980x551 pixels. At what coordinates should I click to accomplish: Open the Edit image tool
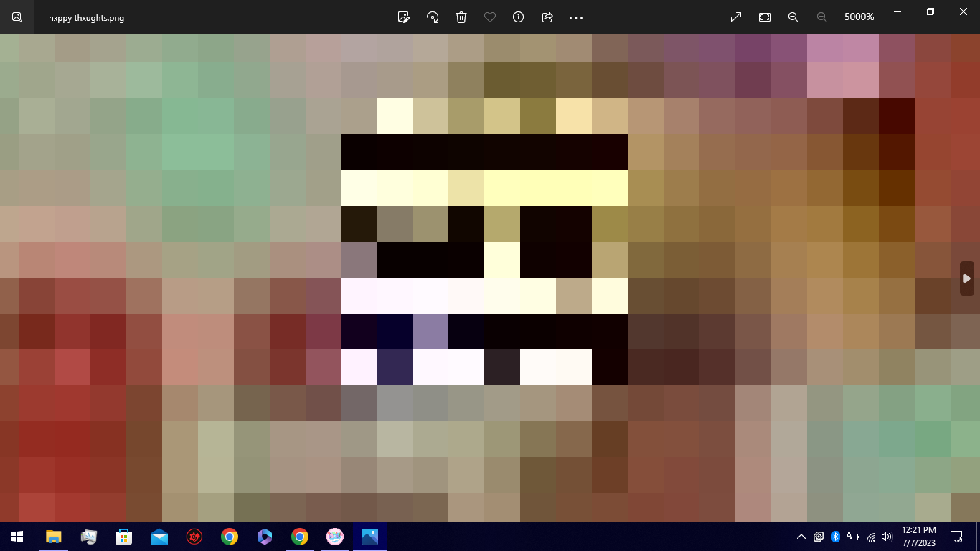click(x=404, y=17)
